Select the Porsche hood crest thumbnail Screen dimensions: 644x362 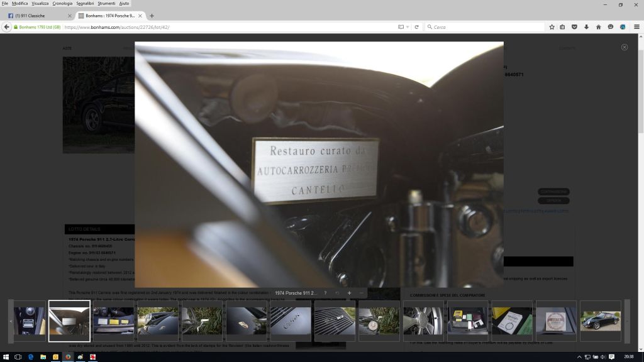coord(247,321)
